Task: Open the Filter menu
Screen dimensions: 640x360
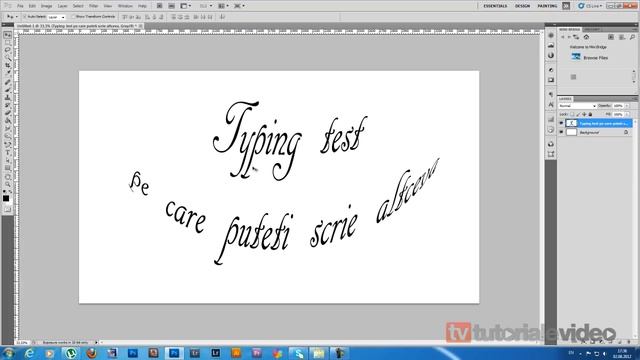Action: pyautogui.click(x=93, y=6)
